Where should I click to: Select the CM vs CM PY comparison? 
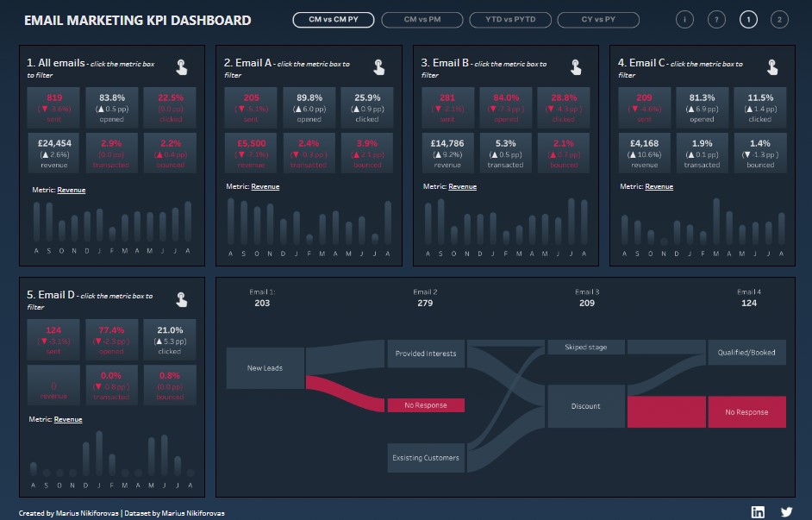(x=334, y=20)
